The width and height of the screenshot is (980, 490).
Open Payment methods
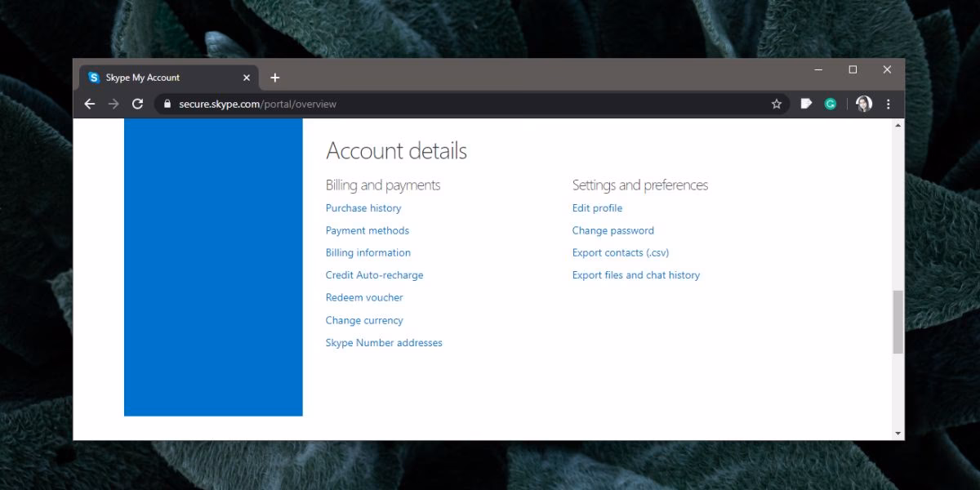coord(367,230)
